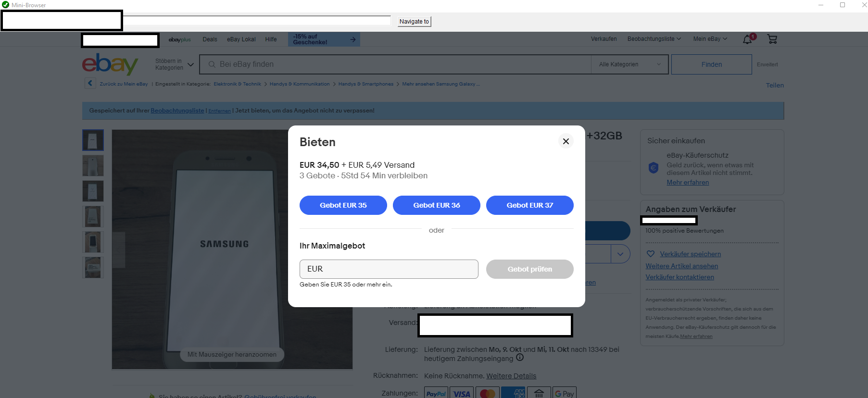This screenshot has height=398, width=868.
Task: Open the Verkaufen menu item
Action: click(x=604, y=39)
